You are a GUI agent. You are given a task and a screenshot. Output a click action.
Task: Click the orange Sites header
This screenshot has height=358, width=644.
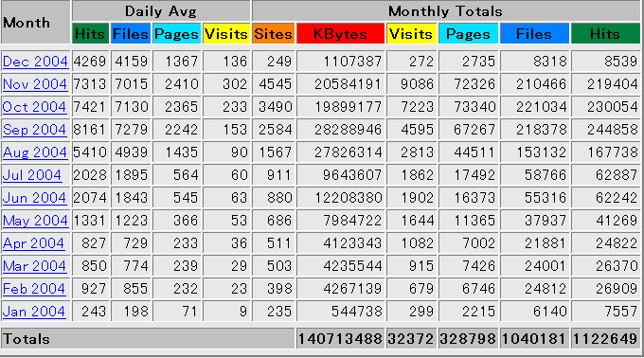[273, 34]
